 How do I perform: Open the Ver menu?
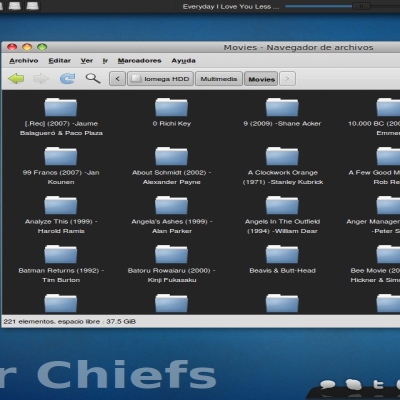[87, 61]
